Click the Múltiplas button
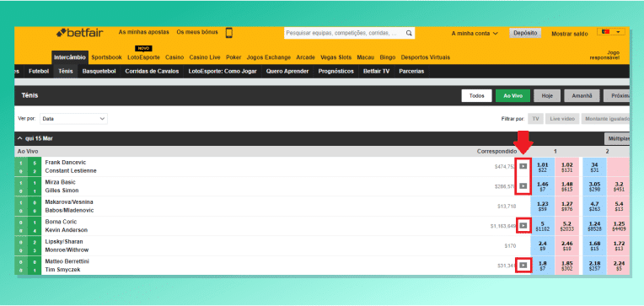Screen dimensions: 644x306 tap(617, 139)
